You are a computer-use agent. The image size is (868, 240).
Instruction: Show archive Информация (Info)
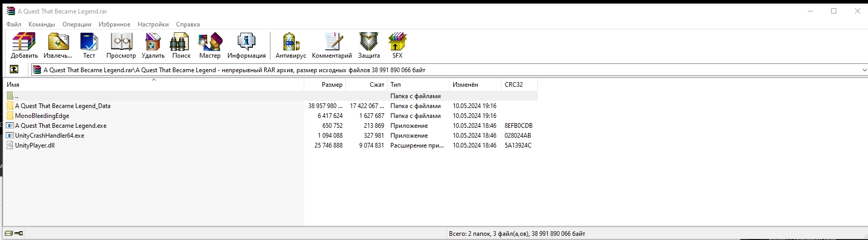tap(246, 45)
